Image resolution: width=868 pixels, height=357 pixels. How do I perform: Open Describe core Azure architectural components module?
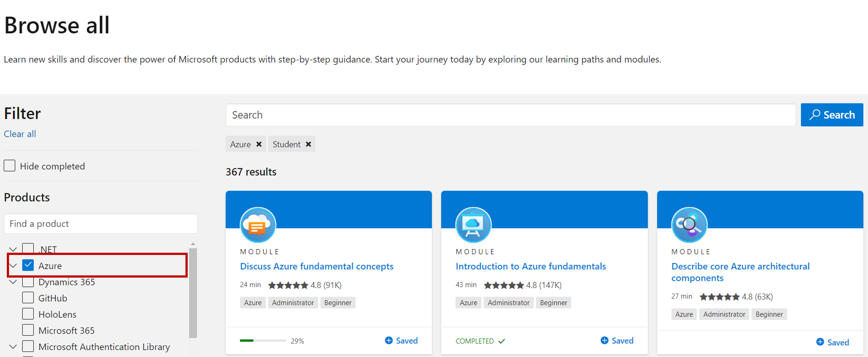[740, 272]
